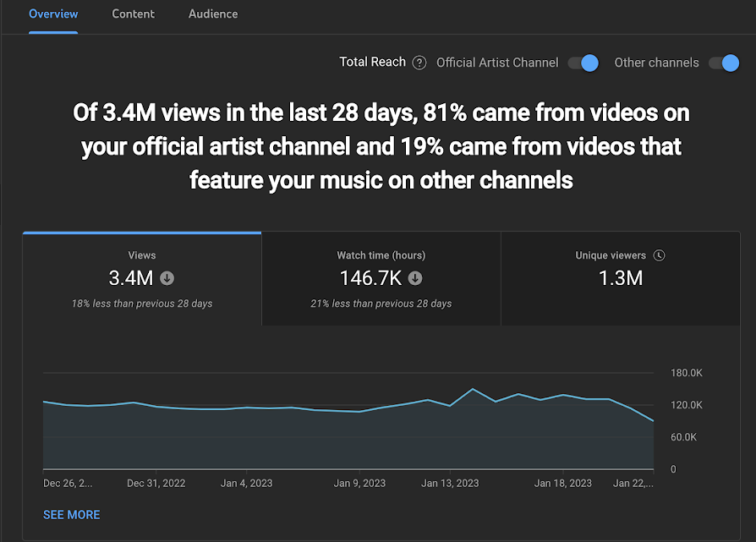Click the 'Other channels' label
The image size is (756, 542).
[656, 63]
